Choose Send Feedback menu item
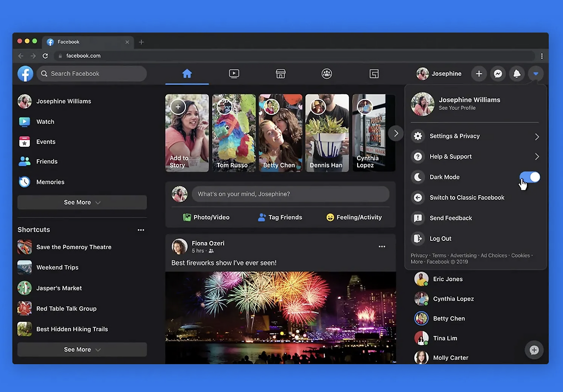The image size is (563, 392). click(x=475, y=218)
